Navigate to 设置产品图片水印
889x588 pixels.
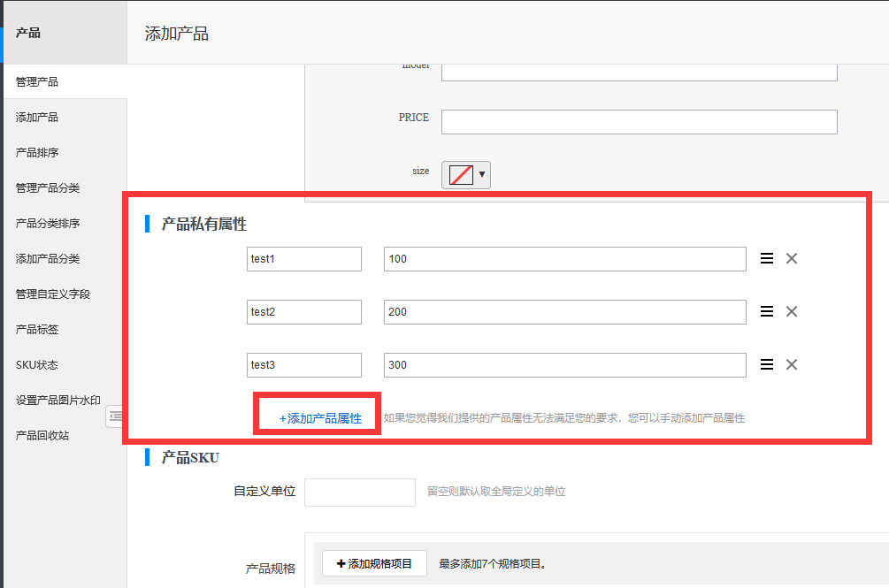click(58, 401)
